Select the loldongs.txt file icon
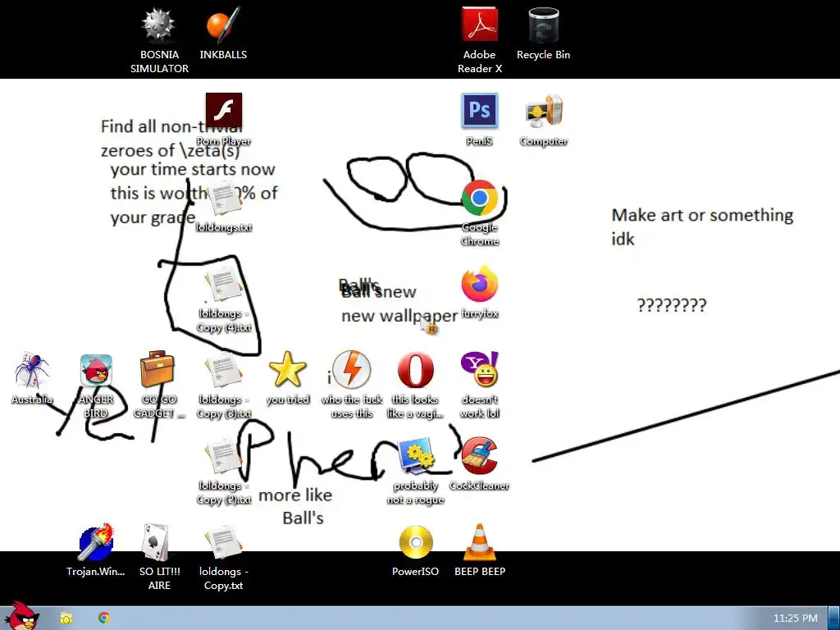The image size is (840, 630). point(223,207)
